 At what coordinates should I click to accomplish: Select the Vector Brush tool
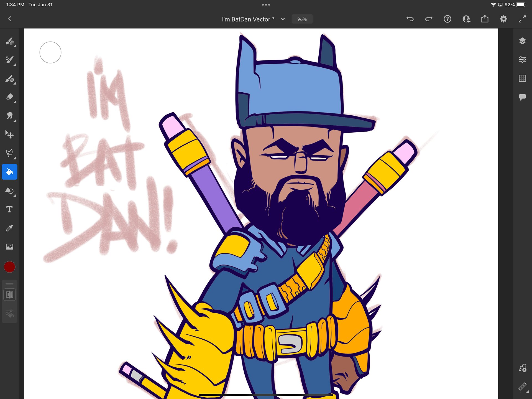tap(10, 79)
